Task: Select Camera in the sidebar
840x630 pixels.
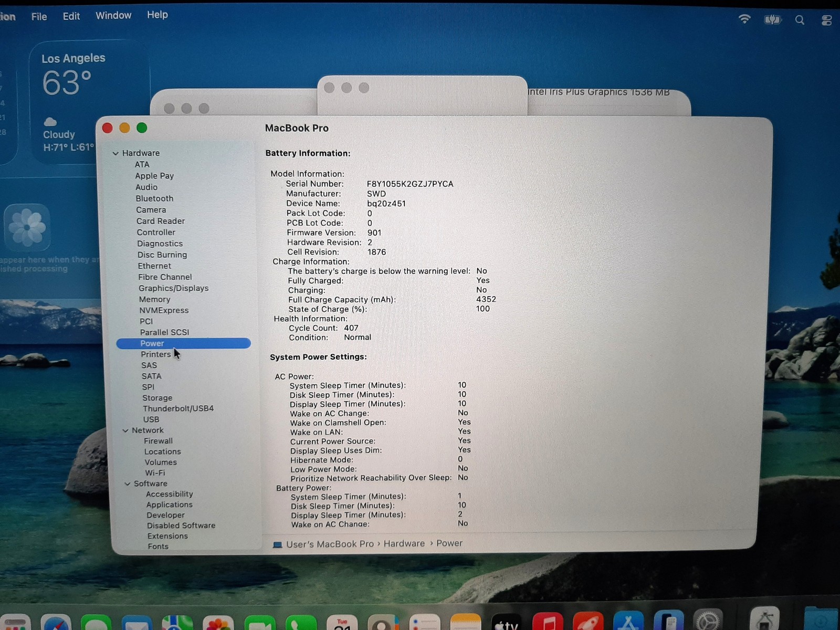Action: click(151, 210)
